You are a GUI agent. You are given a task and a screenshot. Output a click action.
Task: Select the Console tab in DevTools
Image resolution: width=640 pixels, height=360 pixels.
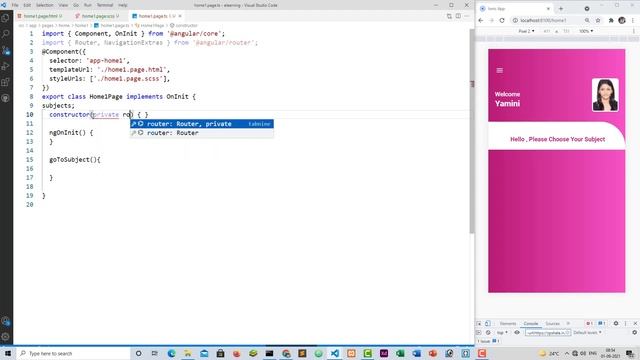point(531,323)
